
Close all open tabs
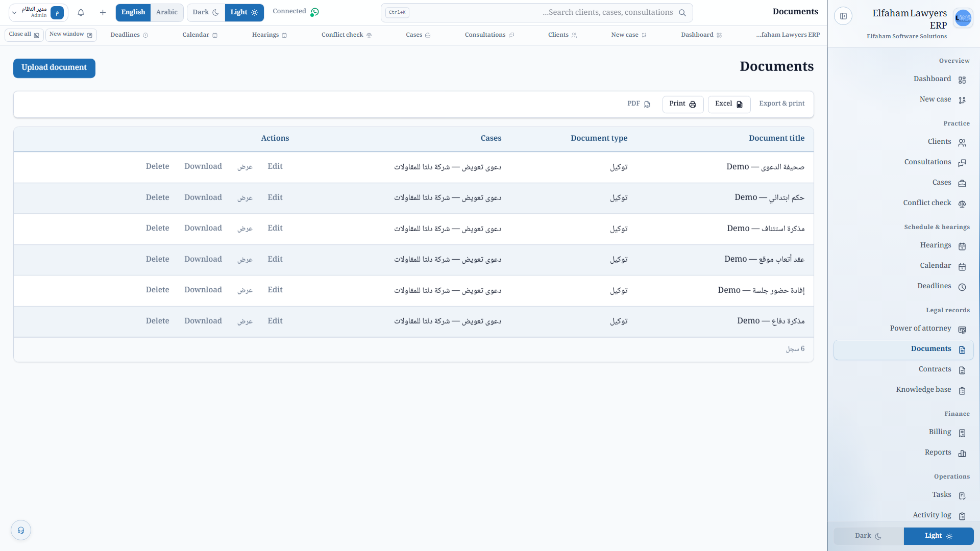click(24, 35)
